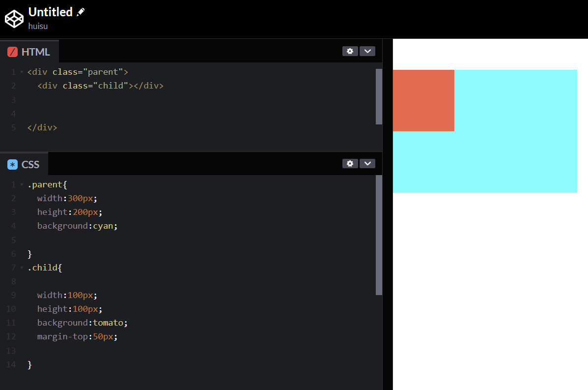This screenshot has width=588, height=390.
Task: Open the huisu author profile link
Action: click(x=38, y=26)
